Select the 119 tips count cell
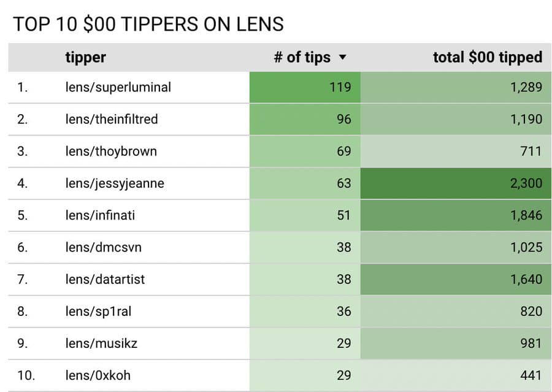Screen dimensions: 552x392 (x=305, y=87)
